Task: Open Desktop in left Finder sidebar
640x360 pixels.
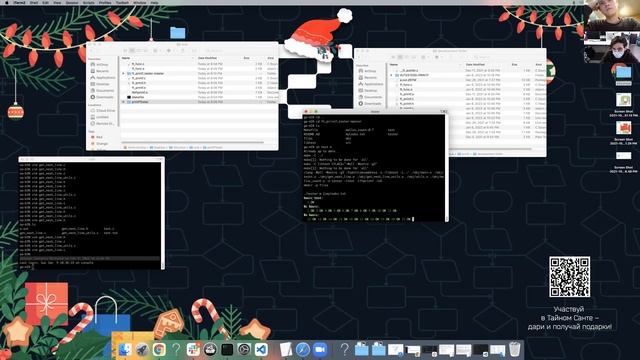Action: coord(99,84)
